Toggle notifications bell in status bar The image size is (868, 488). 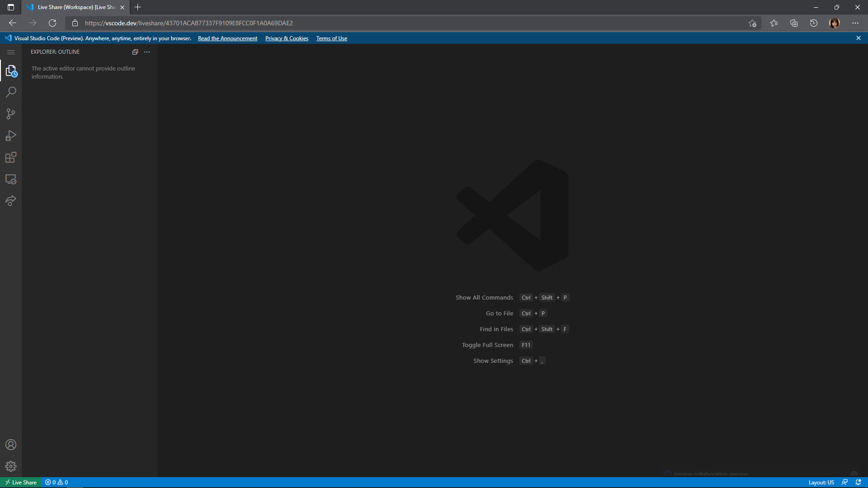pos(858,482)
